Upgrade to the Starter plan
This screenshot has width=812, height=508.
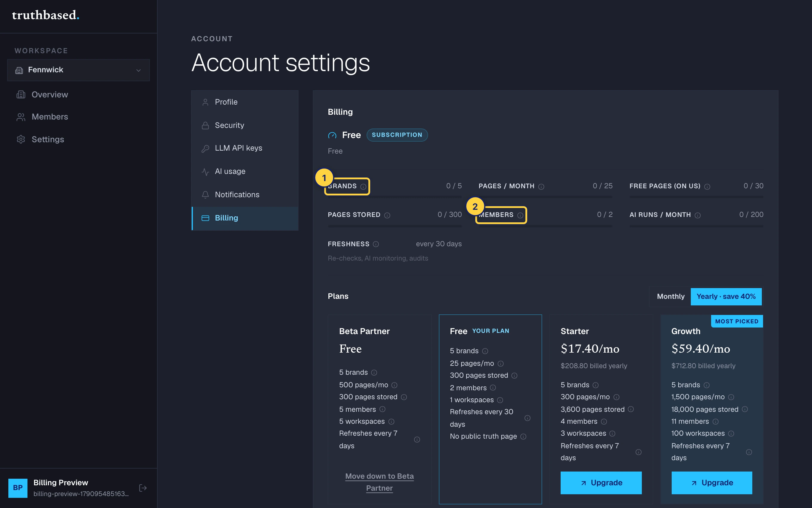(601, 483)
